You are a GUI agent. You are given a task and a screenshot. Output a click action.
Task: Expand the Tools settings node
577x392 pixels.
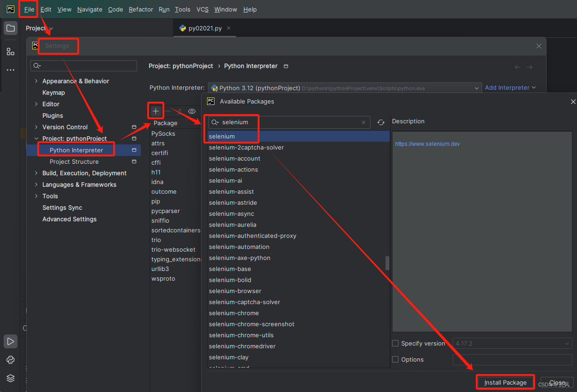[x=36, y=196]
